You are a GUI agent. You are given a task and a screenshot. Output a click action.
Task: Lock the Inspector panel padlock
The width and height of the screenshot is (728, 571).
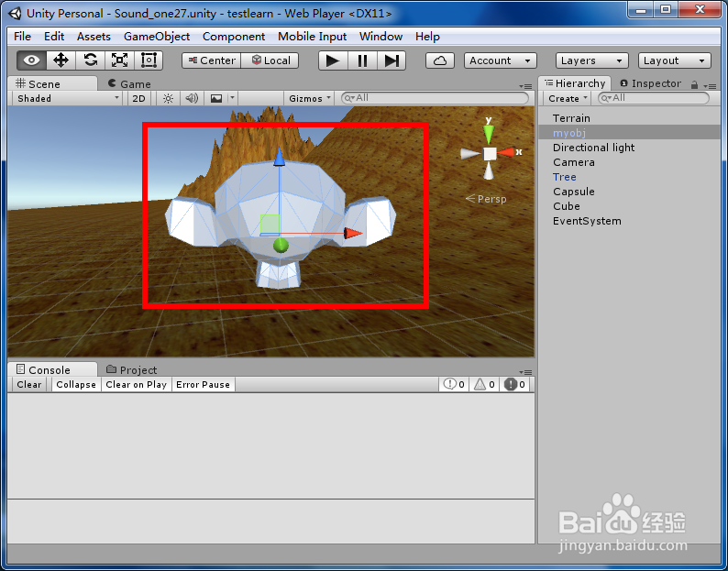pyautogui.click(x=695, y=84)
